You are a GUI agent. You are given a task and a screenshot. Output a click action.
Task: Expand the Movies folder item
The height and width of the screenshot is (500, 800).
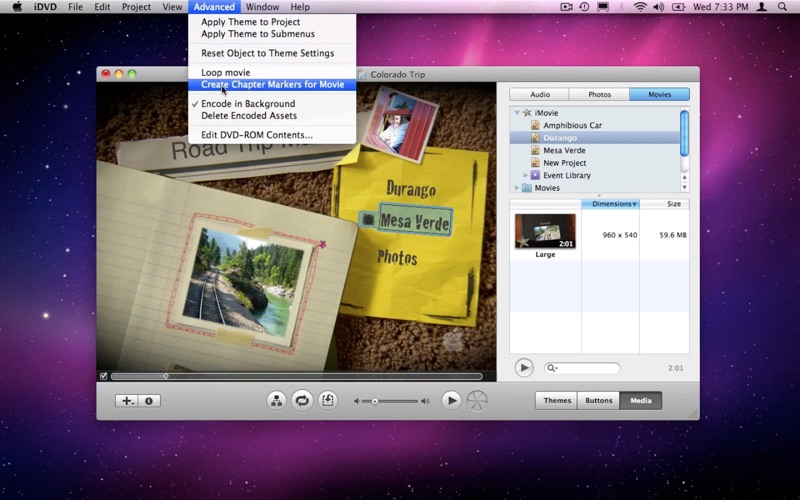[516, 188]
